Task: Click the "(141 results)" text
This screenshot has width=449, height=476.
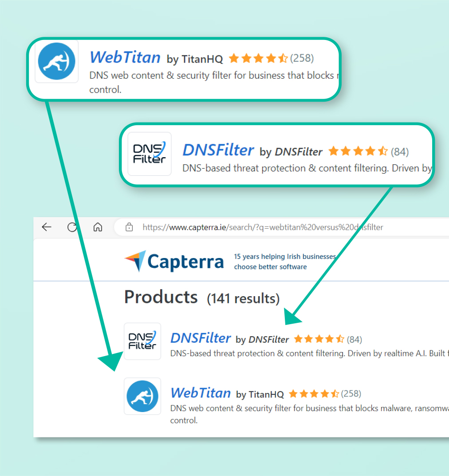Action: tap(243, 298)
